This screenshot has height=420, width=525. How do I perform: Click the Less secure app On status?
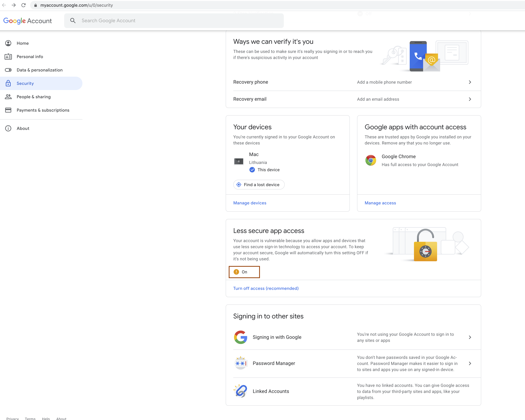pos(244,272)
